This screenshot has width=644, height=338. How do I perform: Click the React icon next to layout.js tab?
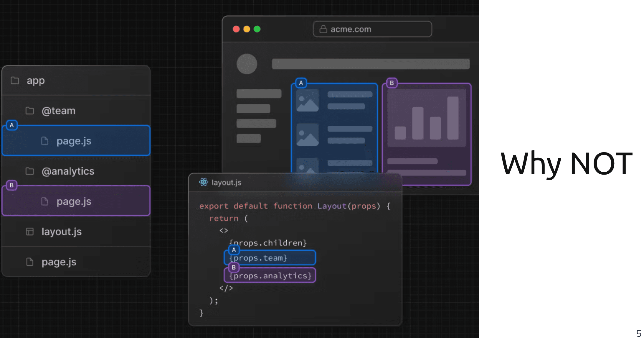(x=204, y=182)
